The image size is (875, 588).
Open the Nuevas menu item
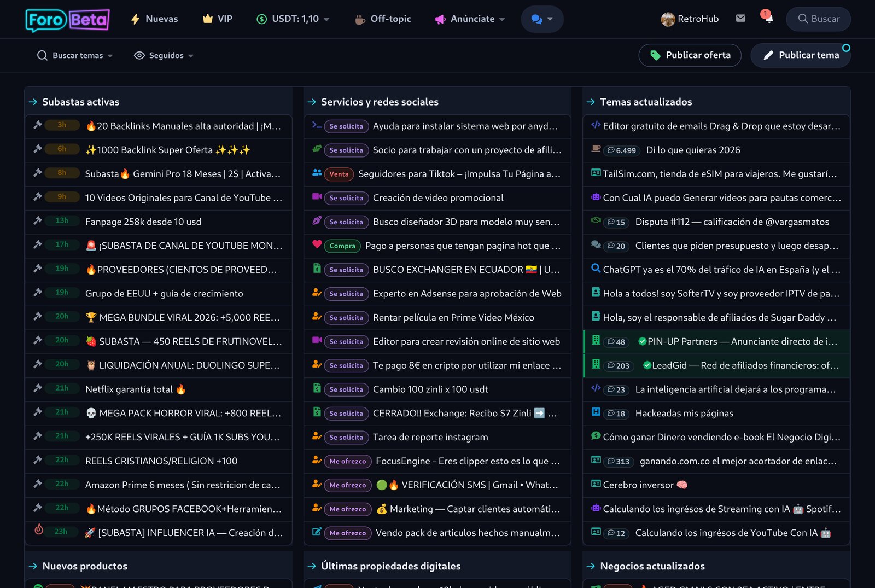(x=161, y=19)
